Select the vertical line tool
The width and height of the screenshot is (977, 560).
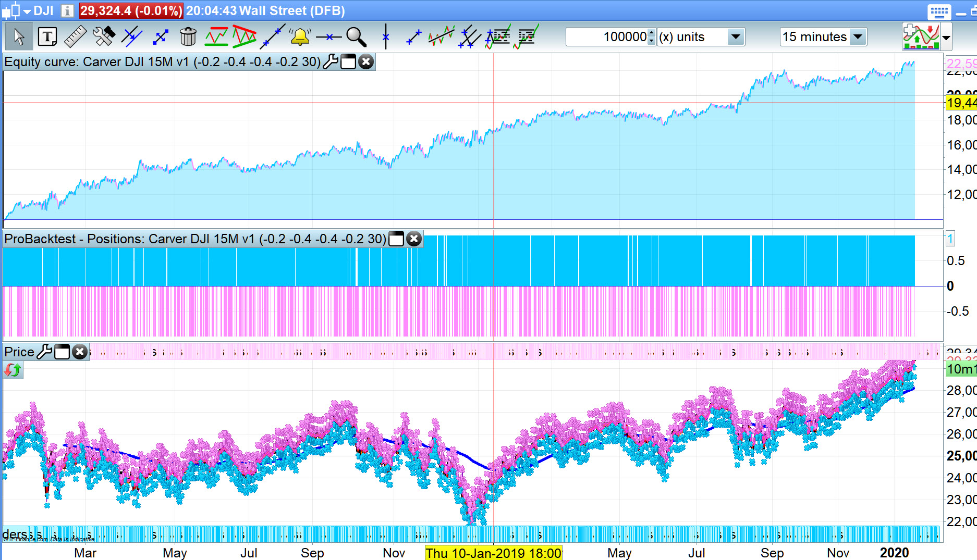coord(386,36)
